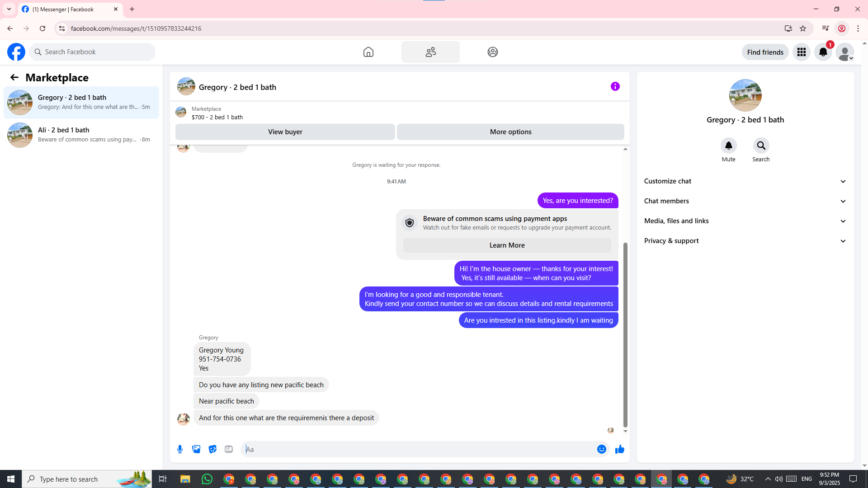Focus the Search Facebook field
This screenshot has width=868, height=488.
(92, 52)
